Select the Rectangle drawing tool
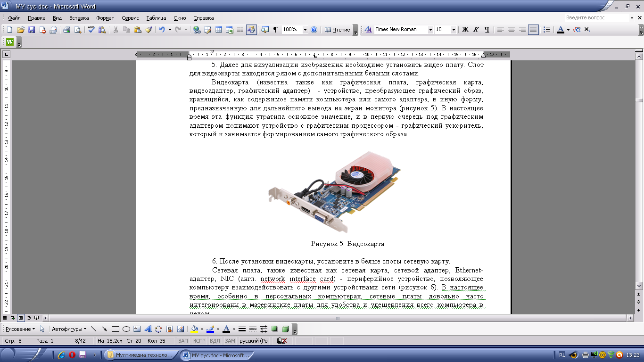Screen dimensions: 644x362 pyautogui.click(x=115, y=329)
